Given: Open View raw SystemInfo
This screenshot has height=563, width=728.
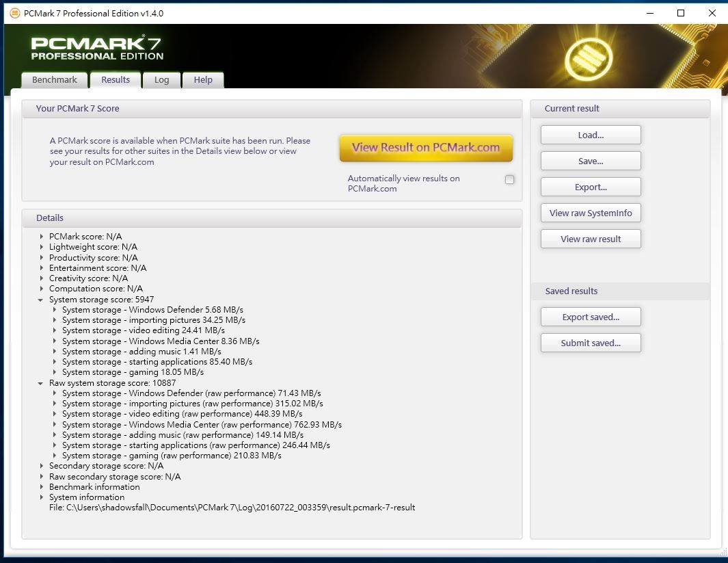Looking at the screenshot, I should [x=591, y=213].
